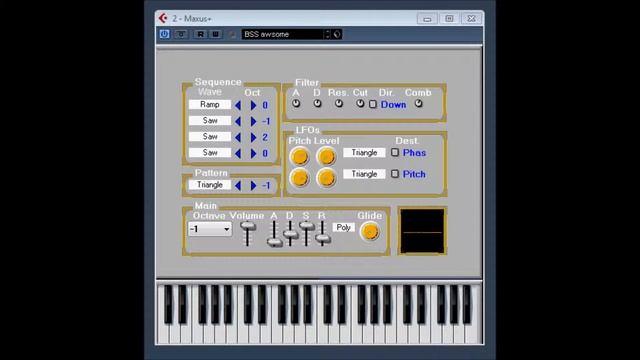
Task: Click the top LFO Level orange knob
Action: click(x=326, y=157)
